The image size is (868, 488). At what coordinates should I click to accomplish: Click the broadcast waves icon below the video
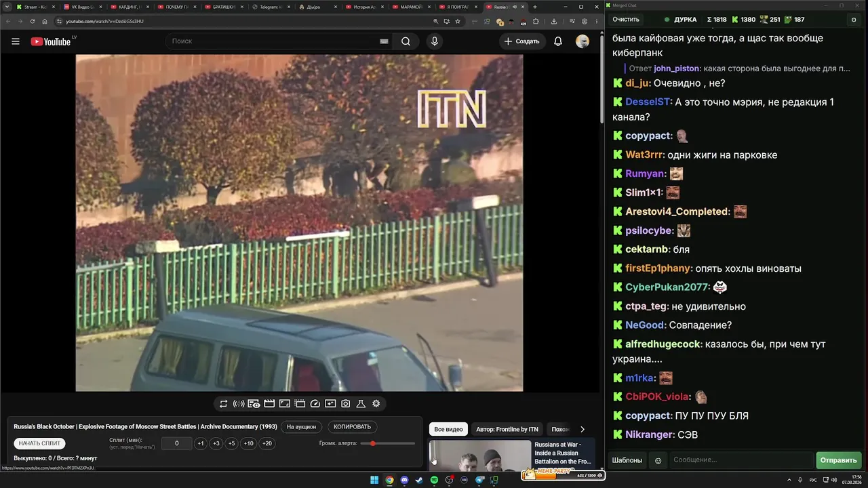(239, 404)
